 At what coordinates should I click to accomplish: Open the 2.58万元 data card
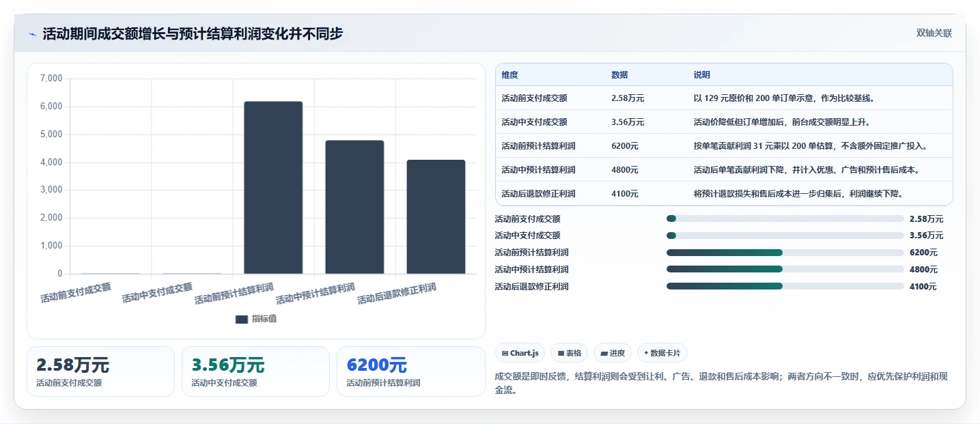click(101, 371)
